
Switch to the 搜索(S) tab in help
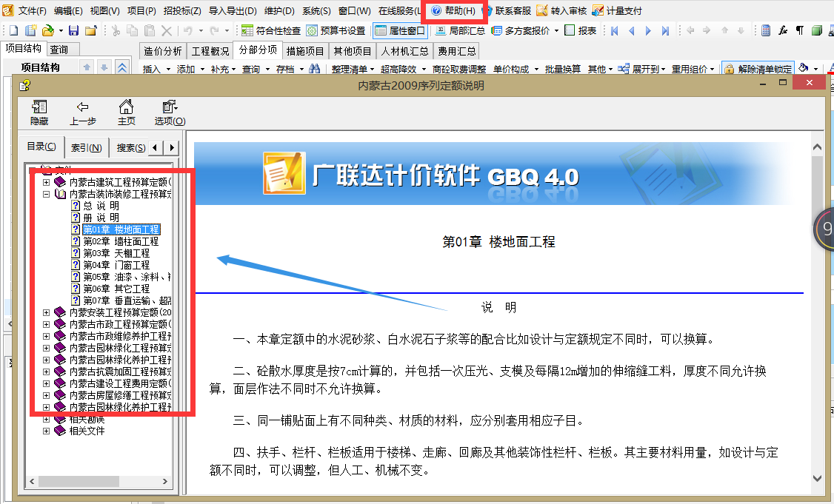(131, 147)
